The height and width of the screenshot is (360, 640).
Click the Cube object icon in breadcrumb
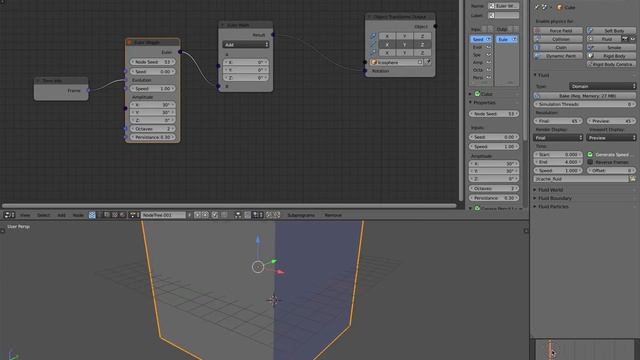point(560,7)
